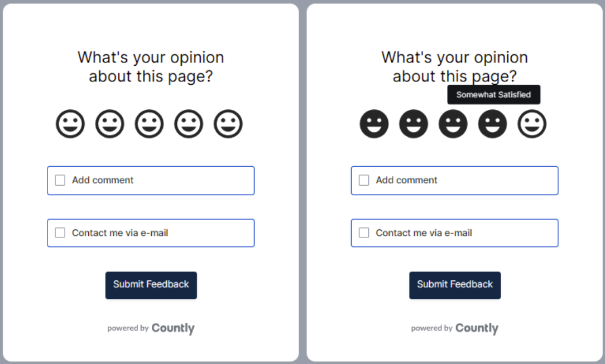Select the second smiley in the left widget
The height and width of the screenshot is (364, 605).
point(110,124)
